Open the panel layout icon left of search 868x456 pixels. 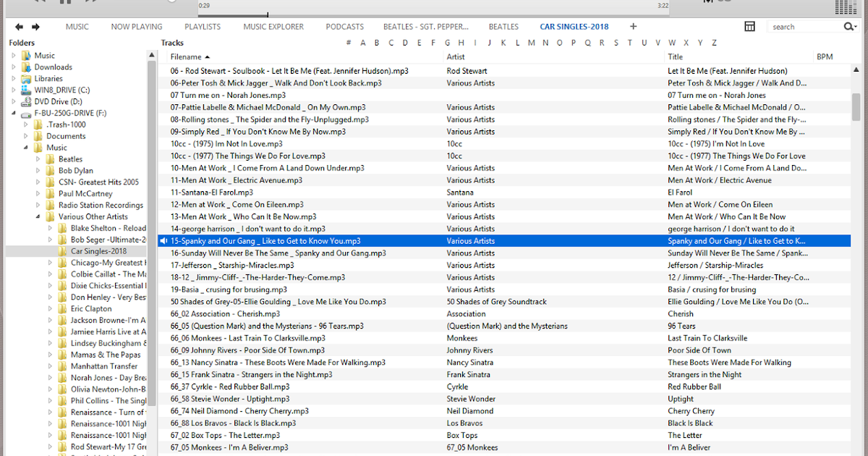pos(750,27)
